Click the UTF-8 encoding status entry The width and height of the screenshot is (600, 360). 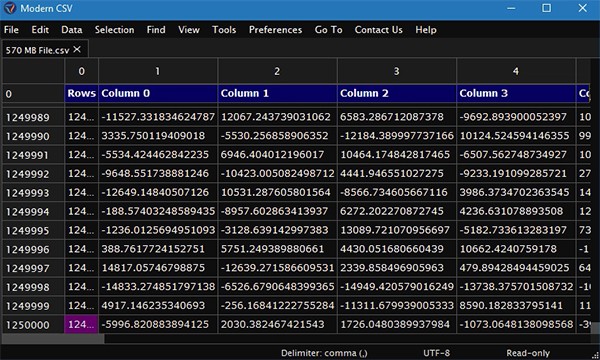point(436,353)
